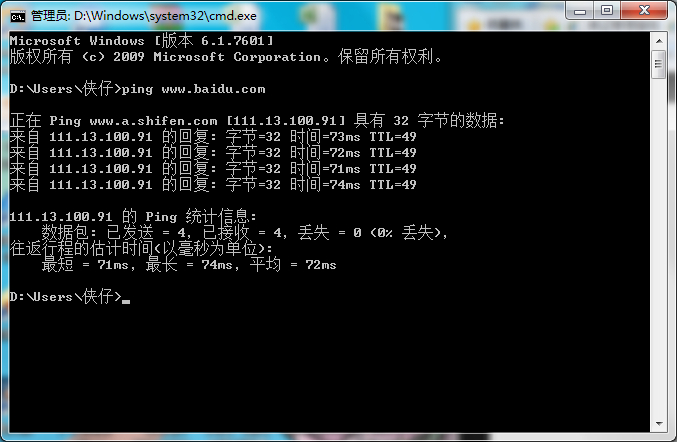This screenshot has width=677, height=442.
Task: Click the 数据包 sent/received statistics line
Action: [244, 233]
